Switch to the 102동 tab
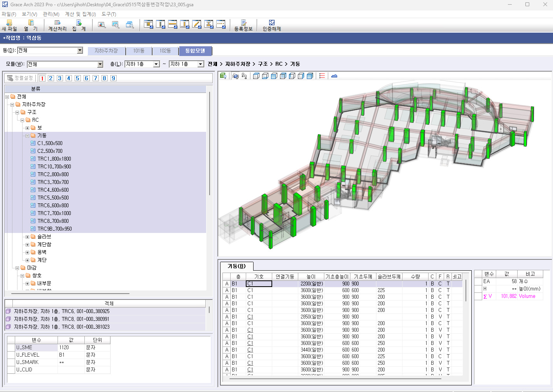This screenshot has height=392, width=553. click(x=165, y=51)
